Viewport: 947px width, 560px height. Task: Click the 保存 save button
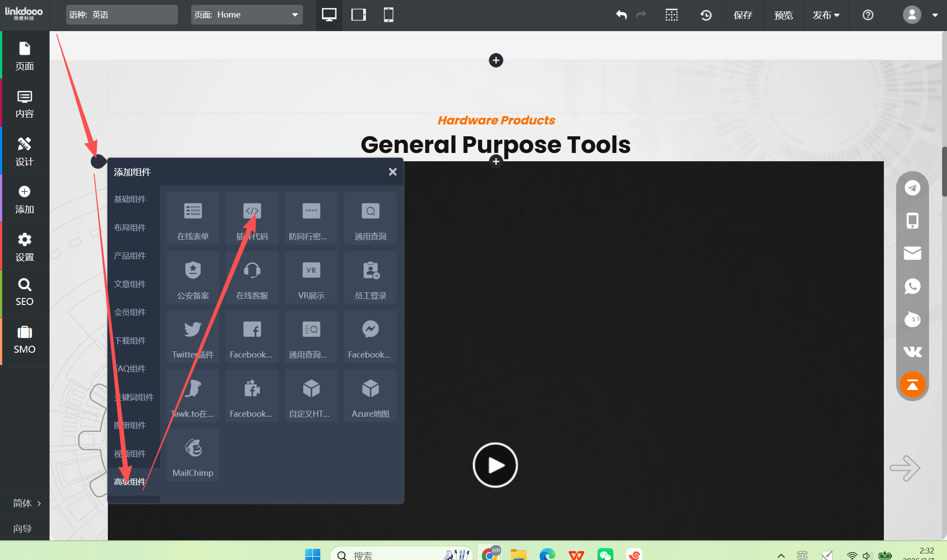coord(743,15)
